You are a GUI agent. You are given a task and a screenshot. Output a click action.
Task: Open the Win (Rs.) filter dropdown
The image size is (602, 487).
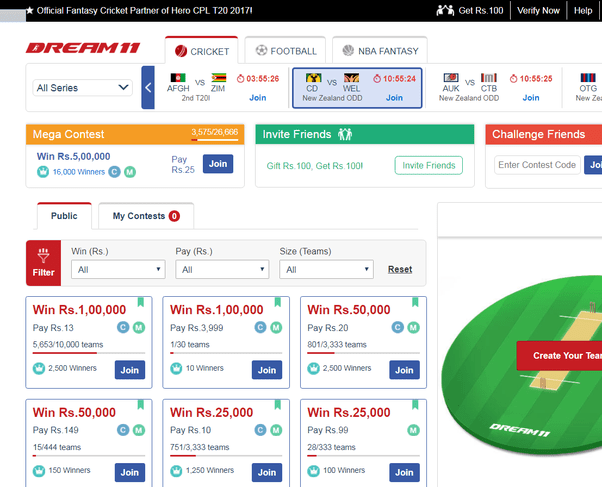click(x=118, y=269)
